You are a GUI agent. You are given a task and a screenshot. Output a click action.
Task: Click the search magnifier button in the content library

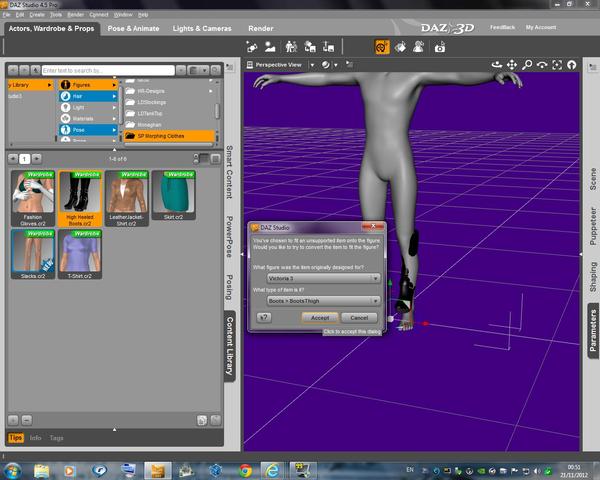pyautogui.click(x=216, y=70)
